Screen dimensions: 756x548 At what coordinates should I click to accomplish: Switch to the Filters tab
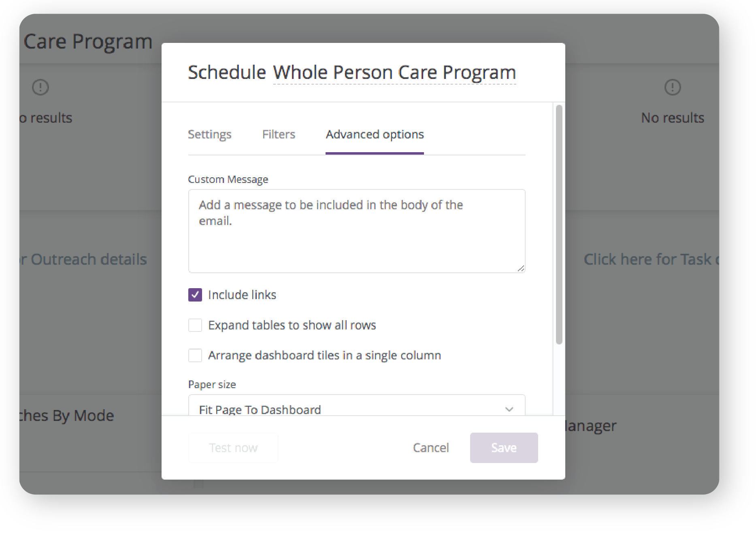[x=279, y=134]
